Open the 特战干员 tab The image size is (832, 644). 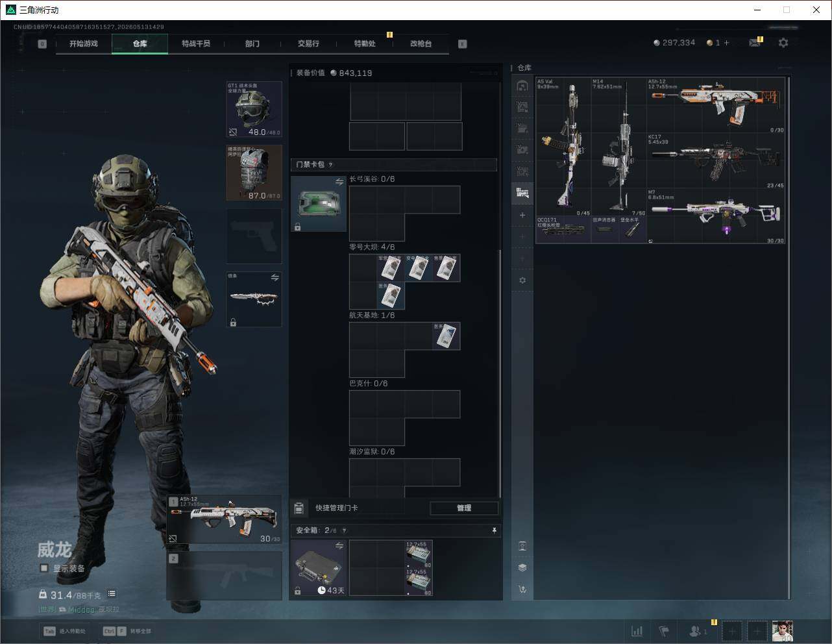click(x=196, y=43)
